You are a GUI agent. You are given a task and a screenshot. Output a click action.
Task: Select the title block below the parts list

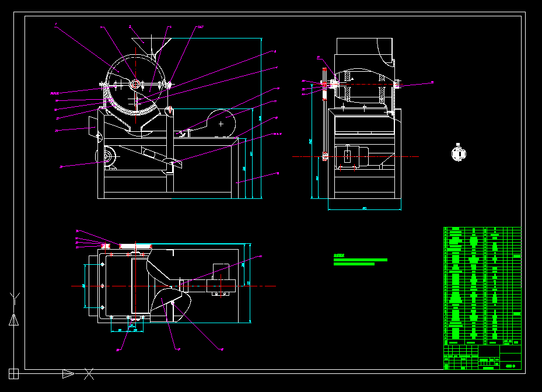click(x=482, y=357)
